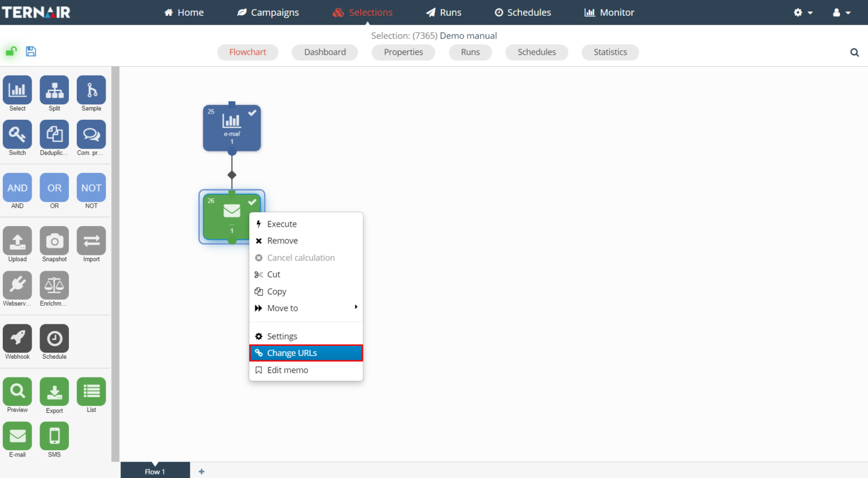The width and height of the screenshot is (868, 478).
Task: Choose Remove from the context menu
Action: (306, 241)
